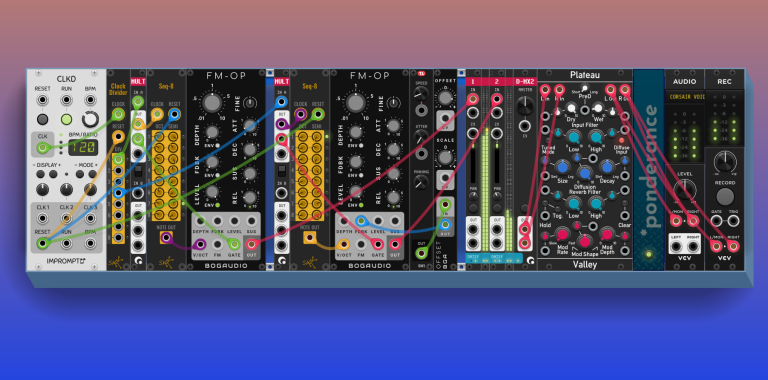The image size is (768, 380).
Task: Adjust Plateau Size knob
Action: [x=562, y=167]
